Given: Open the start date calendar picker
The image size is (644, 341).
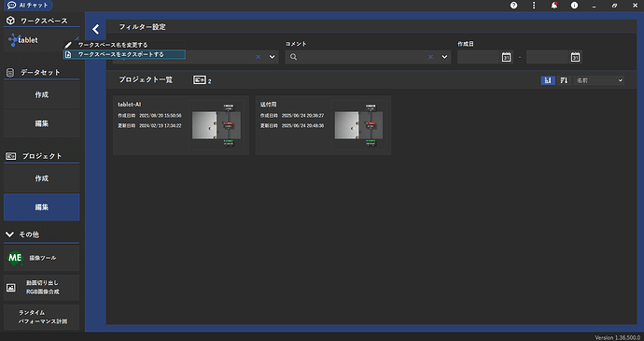Looking at the screenshot, I should [506, 57].
